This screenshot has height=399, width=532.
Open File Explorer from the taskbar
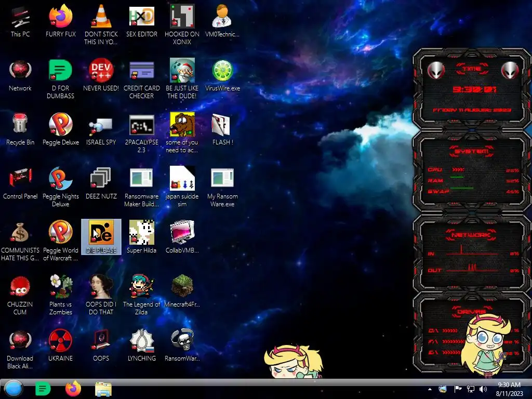coord(103,389)
